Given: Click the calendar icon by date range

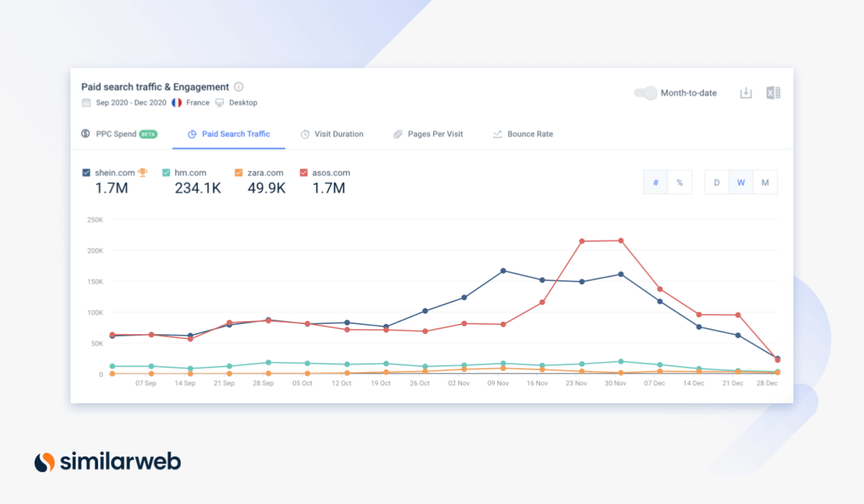Looking at the screenshot, I should tap(86, 103).
